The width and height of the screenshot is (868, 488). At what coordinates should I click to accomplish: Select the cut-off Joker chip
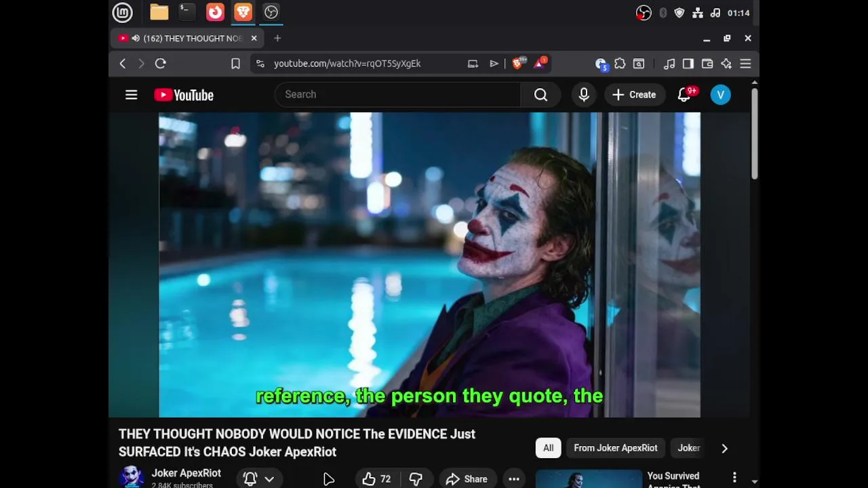coord(688,448)
